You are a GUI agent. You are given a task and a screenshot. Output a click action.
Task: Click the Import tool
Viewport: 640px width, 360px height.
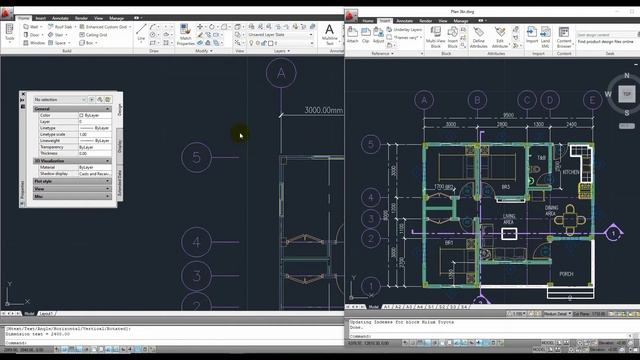point(532,35)
